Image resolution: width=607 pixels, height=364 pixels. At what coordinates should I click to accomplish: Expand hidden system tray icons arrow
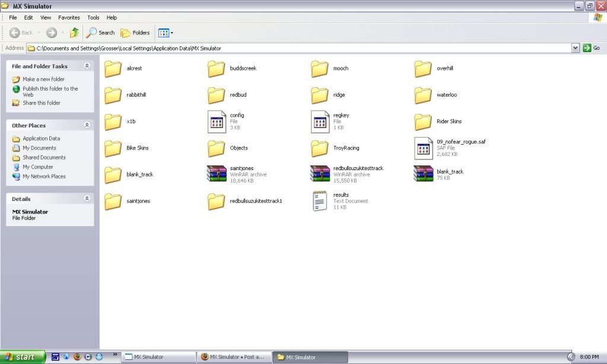(571, 357)
